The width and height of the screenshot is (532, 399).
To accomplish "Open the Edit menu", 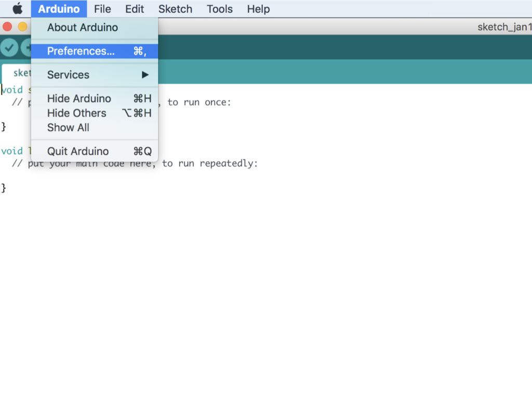I will pos(135,9).
